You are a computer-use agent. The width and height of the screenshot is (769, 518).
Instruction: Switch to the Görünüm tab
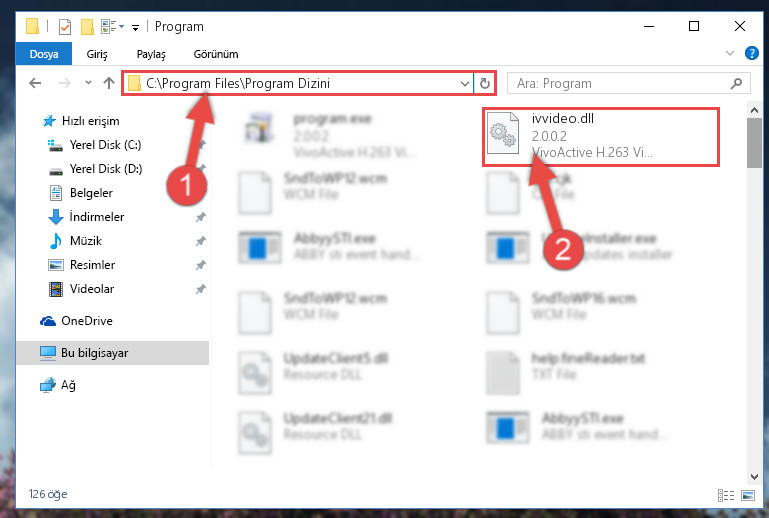[216, 54]
